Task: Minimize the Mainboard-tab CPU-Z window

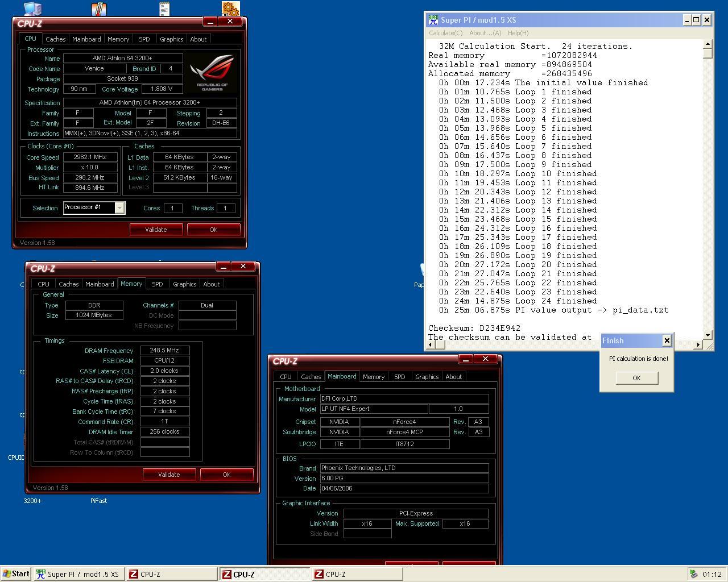Action: tap(465, 359)
